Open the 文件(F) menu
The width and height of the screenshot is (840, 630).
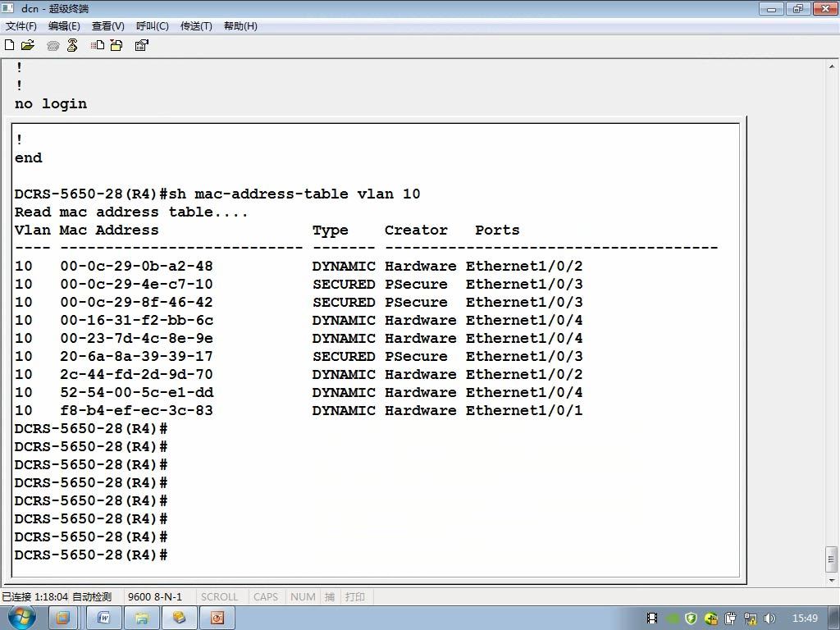(21, 25)
